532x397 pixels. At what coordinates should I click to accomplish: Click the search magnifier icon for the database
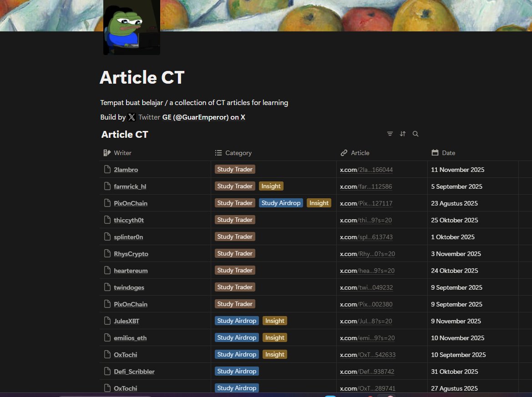415,134
